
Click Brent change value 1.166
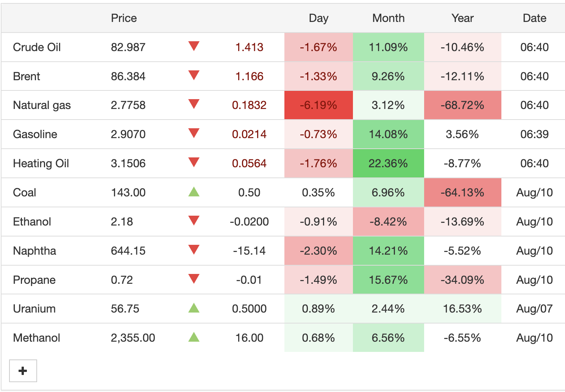click(x=249, y=76)
